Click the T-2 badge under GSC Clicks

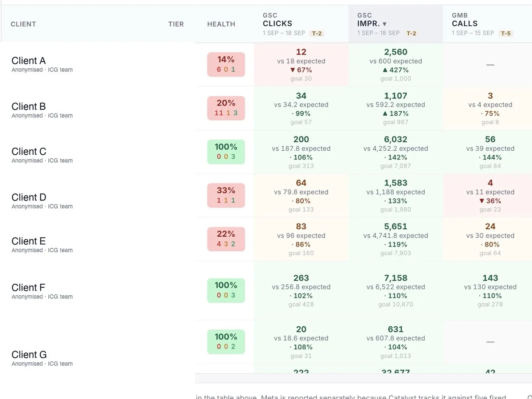click(x=317, y=33)
